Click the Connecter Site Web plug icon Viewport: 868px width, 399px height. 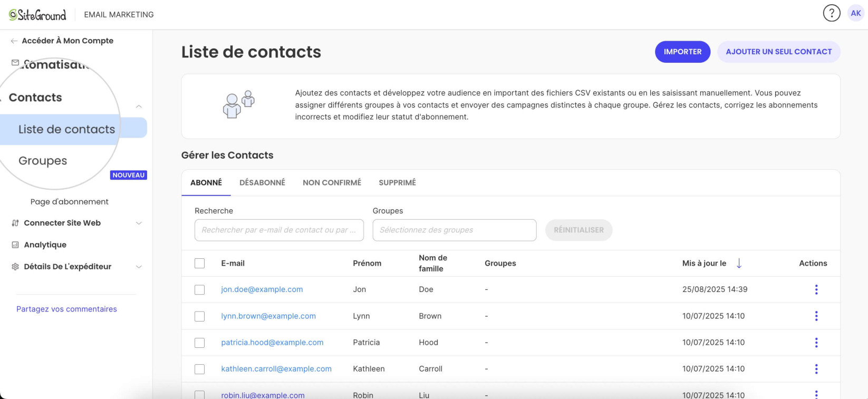(x=15, y=223)
